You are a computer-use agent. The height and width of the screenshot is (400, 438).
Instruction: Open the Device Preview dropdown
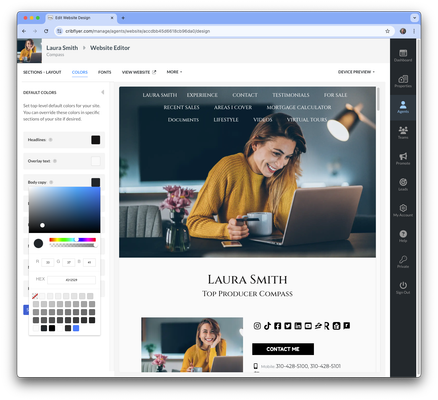[356, 72]
